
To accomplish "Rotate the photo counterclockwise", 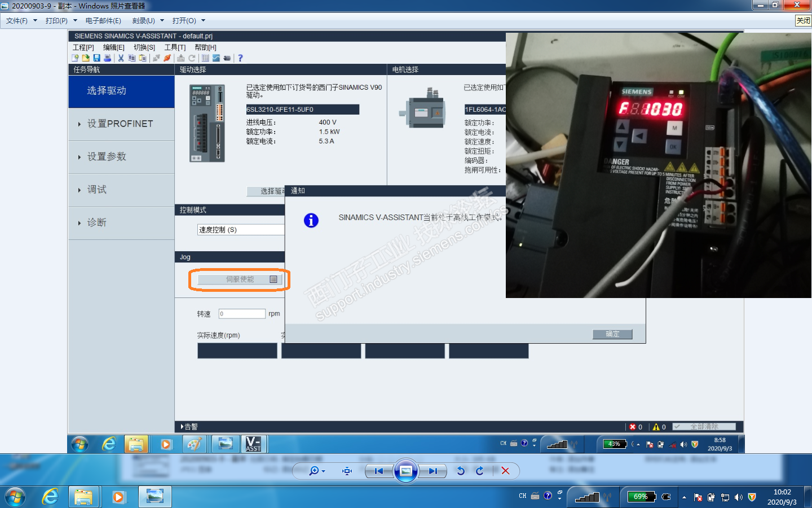I will 461,471.
